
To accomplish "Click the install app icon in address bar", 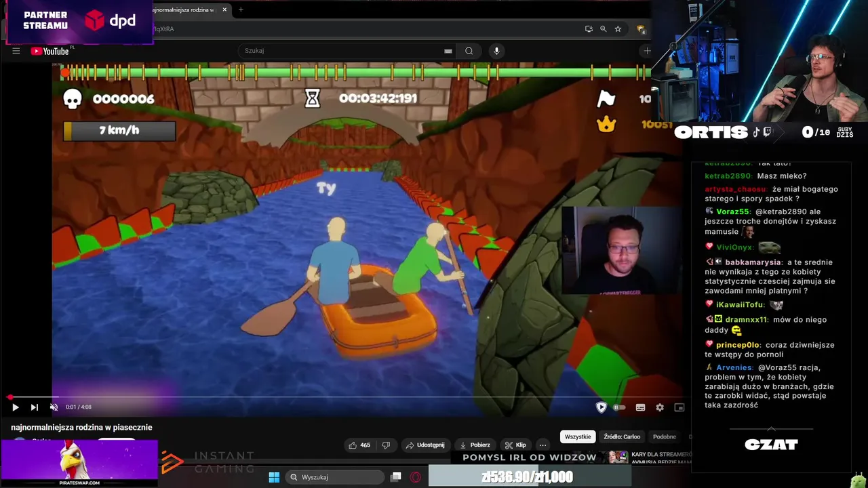I will [589, 29].
